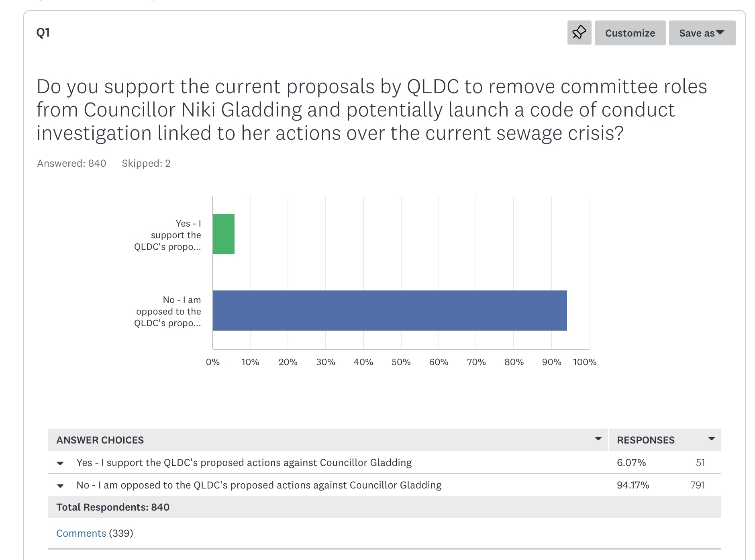This screenshot has width=755, height=560.
Task: Click the 791 response count
Action: pyautogui.click(x=698, y=485)
